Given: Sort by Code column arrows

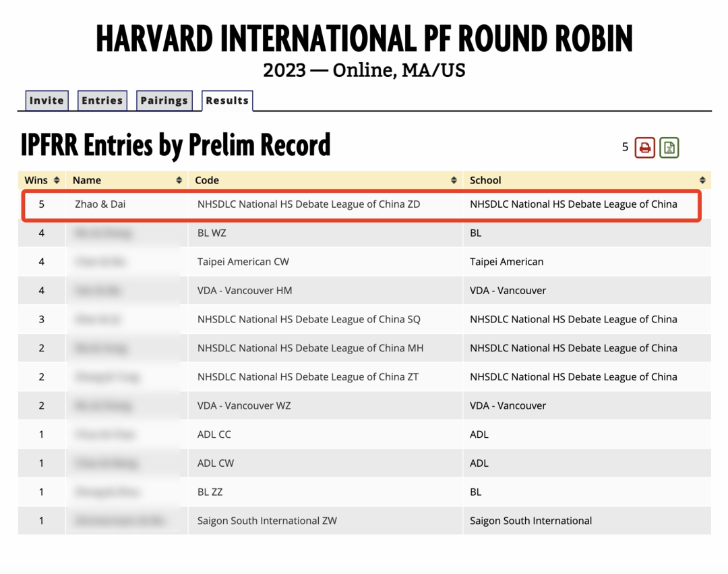Looking at the screenshot, I should [x=454, y=180].
